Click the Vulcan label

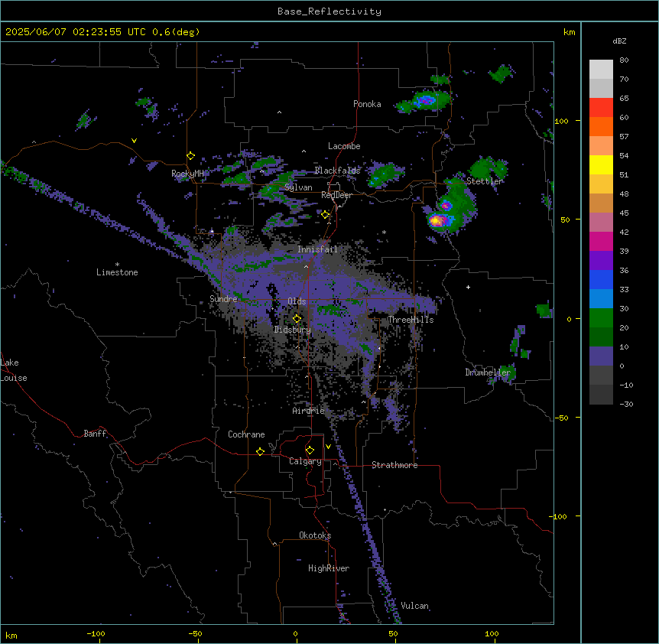(414, 606)
